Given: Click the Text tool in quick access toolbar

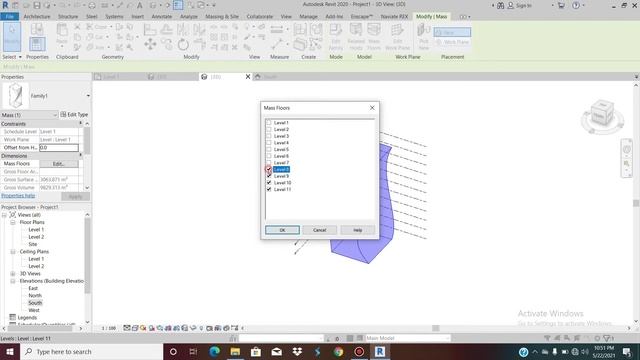Looking at the screenshot, I should (140, 5).
